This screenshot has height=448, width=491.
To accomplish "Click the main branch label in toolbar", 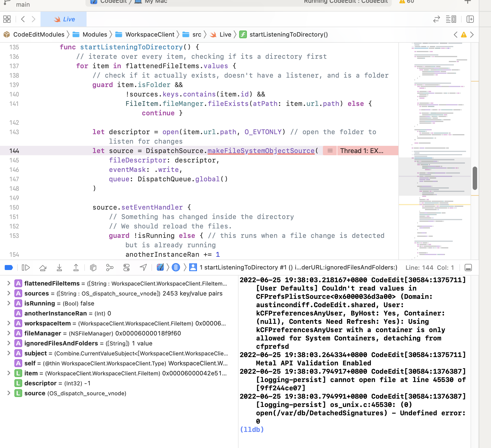I will (23, 4).
